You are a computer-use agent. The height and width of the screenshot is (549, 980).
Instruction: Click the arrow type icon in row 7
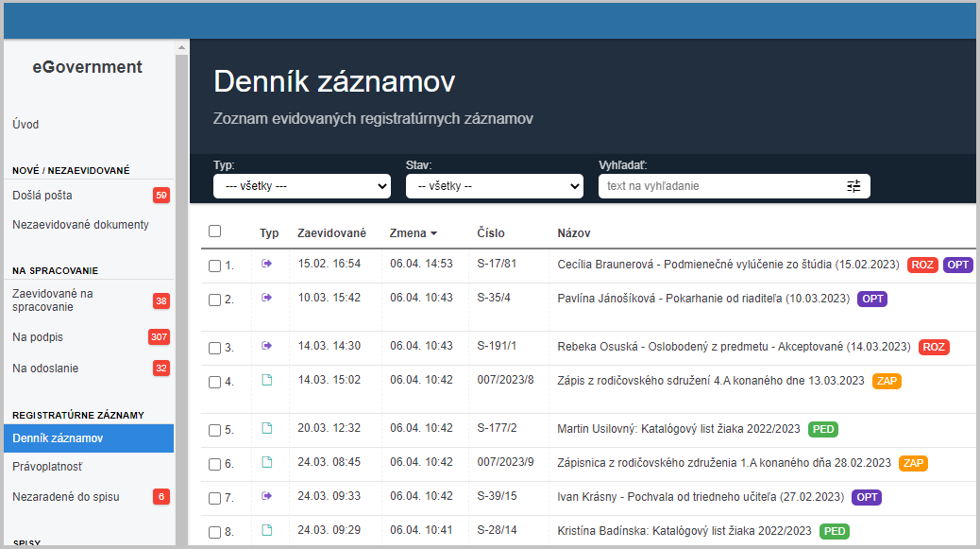(x=266, y=495)
